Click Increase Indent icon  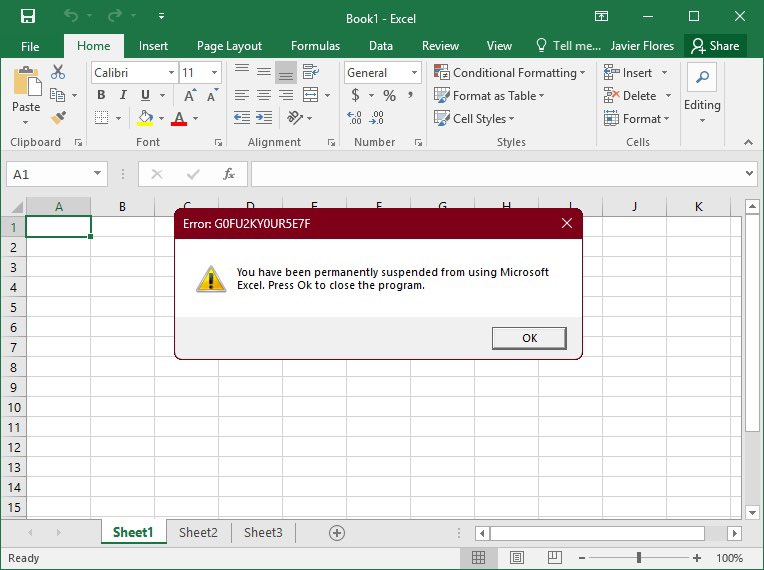pyautogui.click(x=264, y=117)
